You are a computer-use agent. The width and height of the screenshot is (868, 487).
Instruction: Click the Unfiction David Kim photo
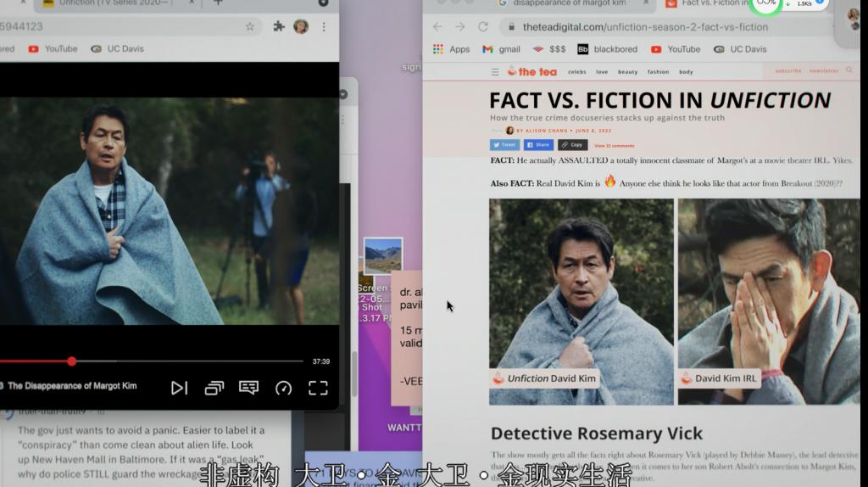pyautogui.click(x=581, y=302)
